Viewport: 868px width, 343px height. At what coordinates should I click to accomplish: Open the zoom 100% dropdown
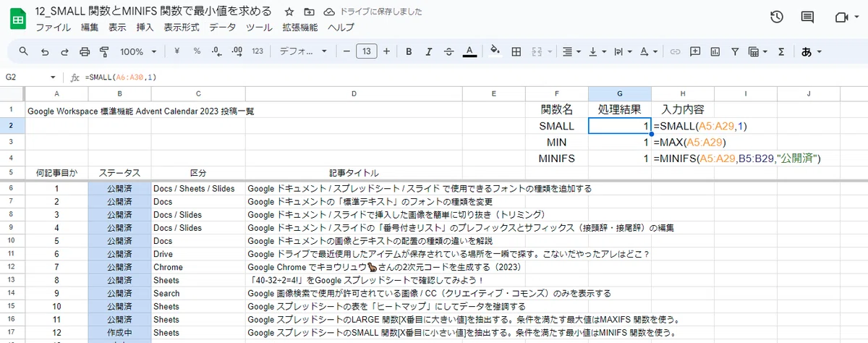pyautogui.click(x=137, y=51)
